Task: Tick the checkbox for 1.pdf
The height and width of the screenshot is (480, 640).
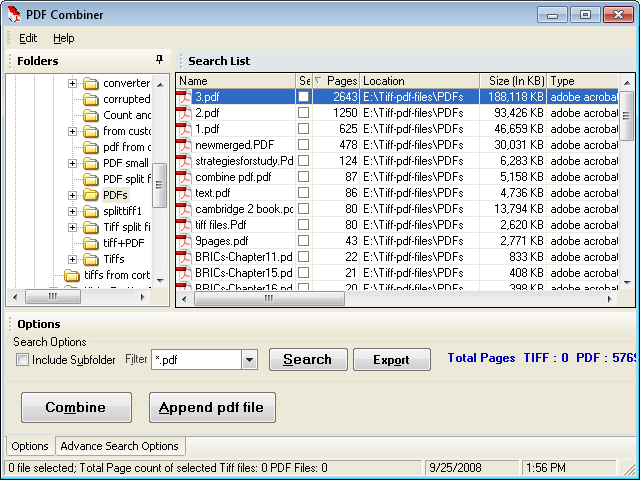Action: pyautogui.click(x=303, y=129)
